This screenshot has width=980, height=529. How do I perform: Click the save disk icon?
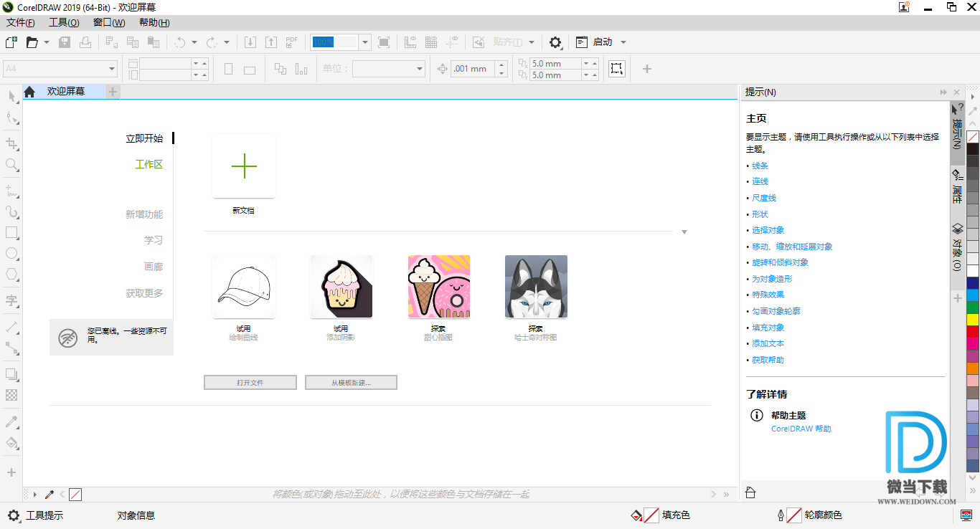click(65, 42)
